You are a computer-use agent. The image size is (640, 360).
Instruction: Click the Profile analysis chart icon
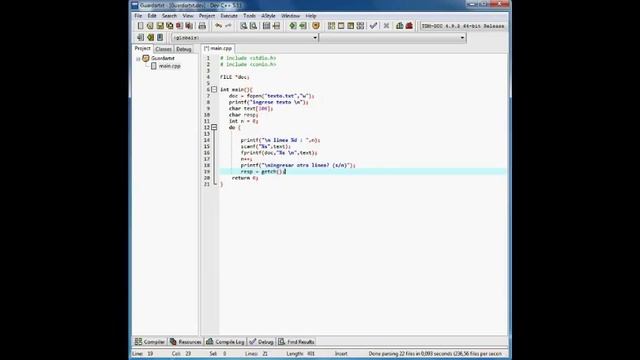pyautogui.click(x=400, y=26)
